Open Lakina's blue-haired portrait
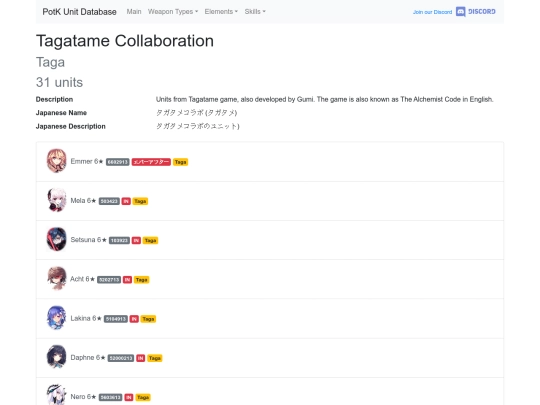Screen dimensions: 540x405 tap(56, 318)
